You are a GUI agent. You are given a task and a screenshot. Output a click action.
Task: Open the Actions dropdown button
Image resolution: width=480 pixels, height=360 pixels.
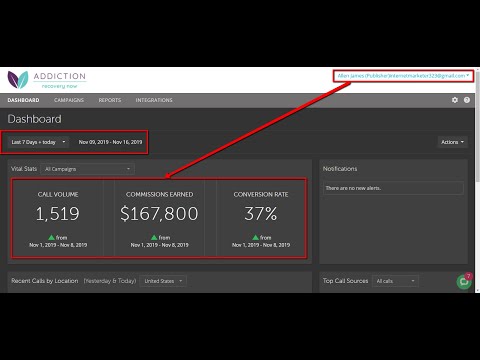pos(452,142)
